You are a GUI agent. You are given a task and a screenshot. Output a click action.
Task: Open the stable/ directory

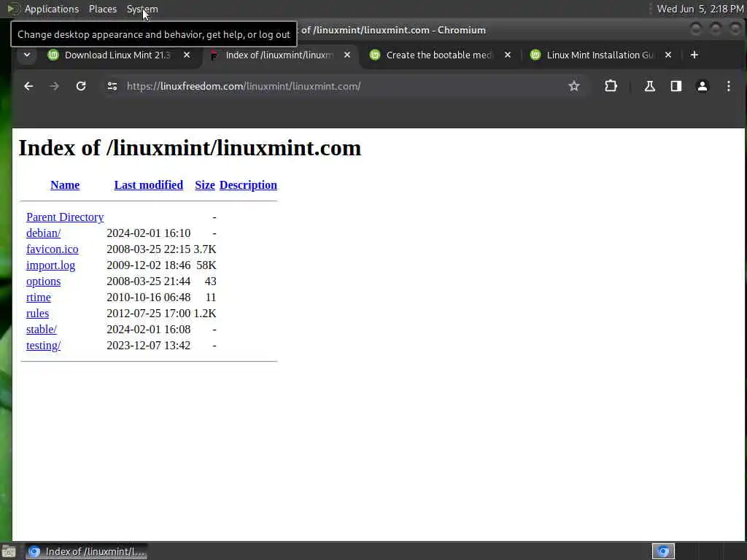click(42, 330)
